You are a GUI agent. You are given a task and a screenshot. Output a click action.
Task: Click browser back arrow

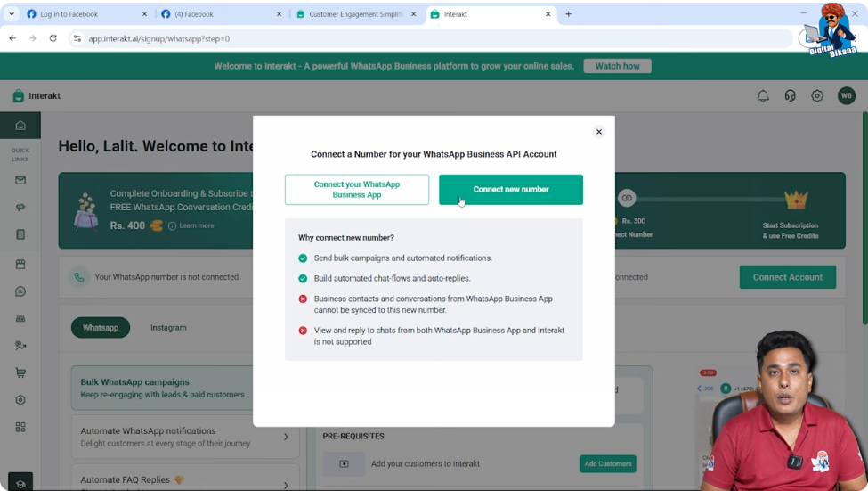(x=12, y=38)
